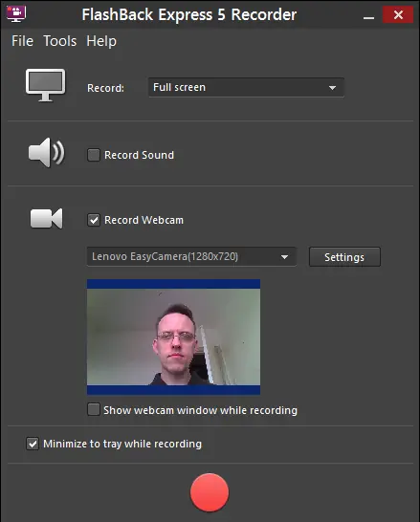Enable the Record Sound checkbox

tap(94, 155)
